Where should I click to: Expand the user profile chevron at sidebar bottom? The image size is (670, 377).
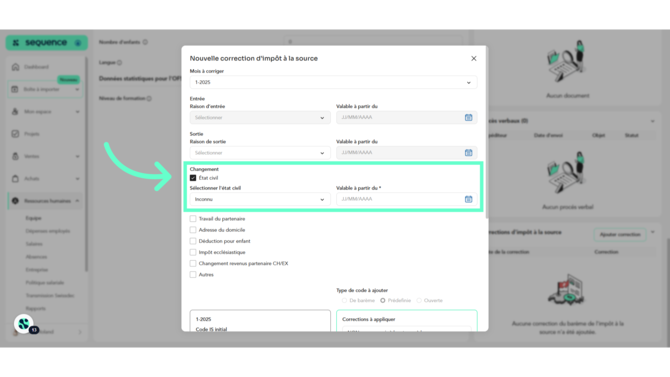[x=80, y=332]
